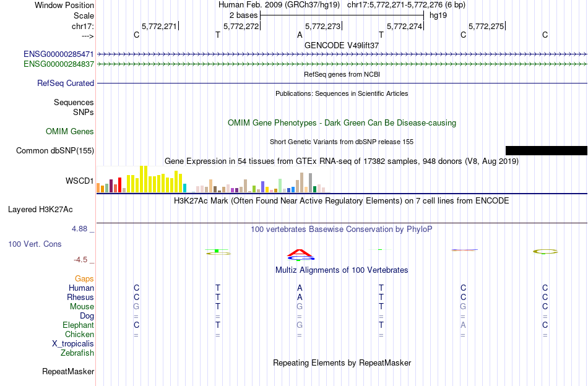Screen dimensions: 588x386
Task: Select the Layered H3K27Ac track label
Action: pos(40,210)
